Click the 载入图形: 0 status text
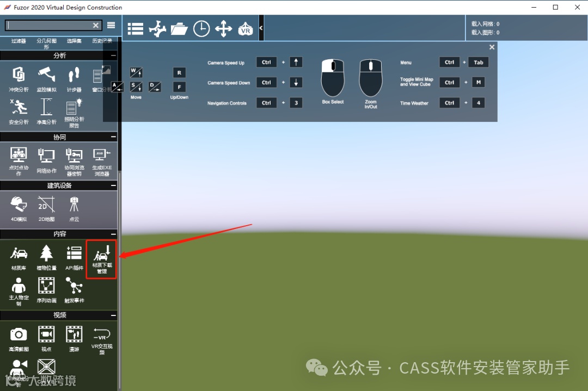This screenshot has height=391, width=588. pos(485,33)
